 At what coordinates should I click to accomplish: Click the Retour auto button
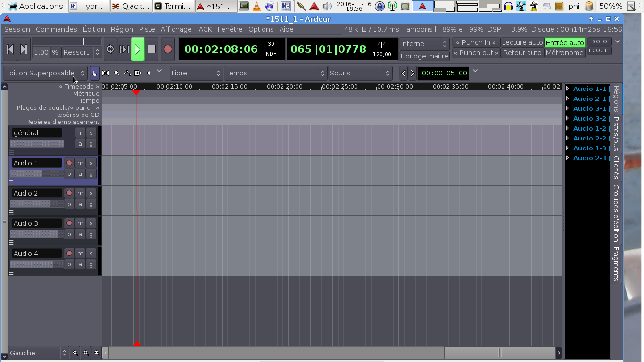coord(522,53)
